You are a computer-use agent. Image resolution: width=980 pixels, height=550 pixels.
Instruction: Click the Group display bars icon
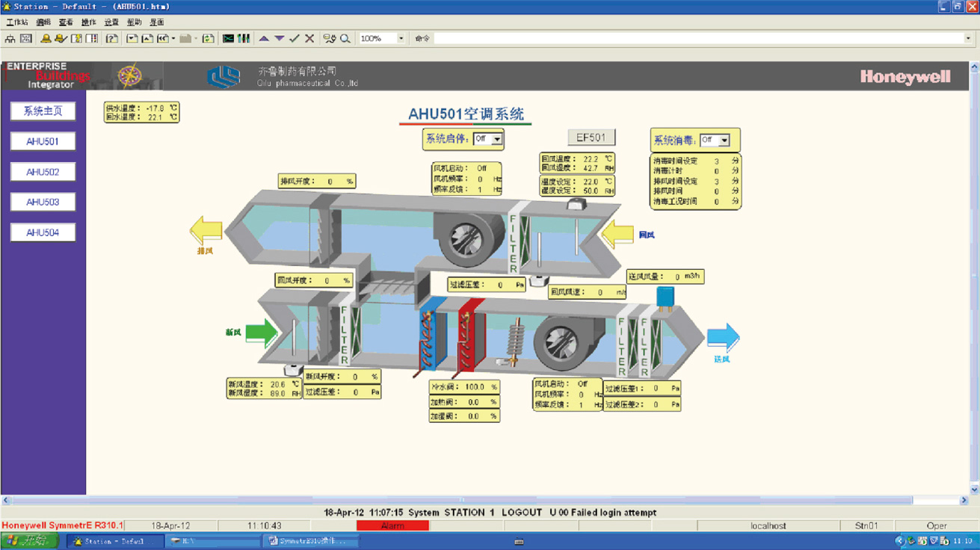point(244,38)
